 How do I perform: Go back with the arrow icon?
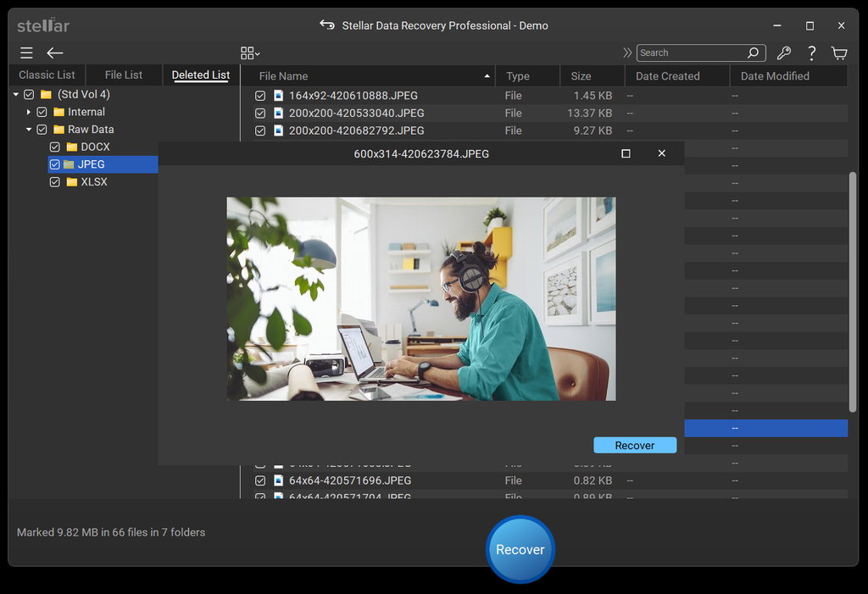(x=55, y=53)
